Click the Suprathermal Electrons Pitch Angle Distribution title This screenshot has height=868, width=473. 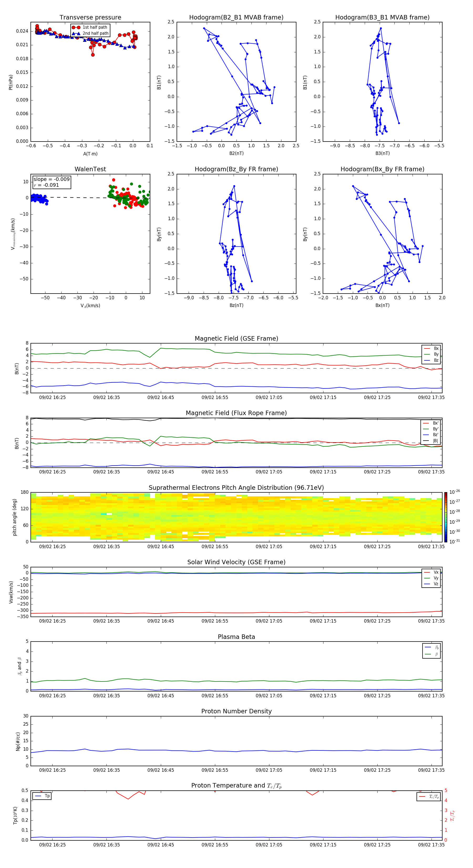pos(236,488)
